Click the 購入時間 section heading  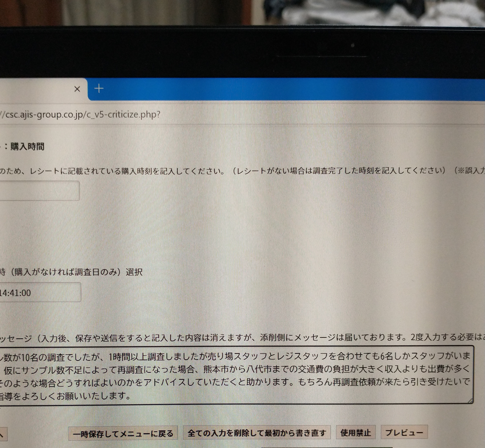coord(27,147)
